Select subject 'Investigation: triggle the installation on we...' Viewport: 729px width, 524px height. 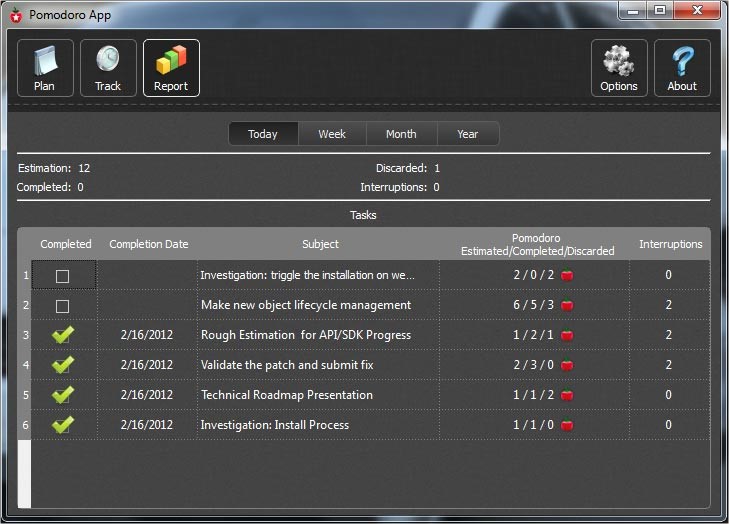[307, 275]
